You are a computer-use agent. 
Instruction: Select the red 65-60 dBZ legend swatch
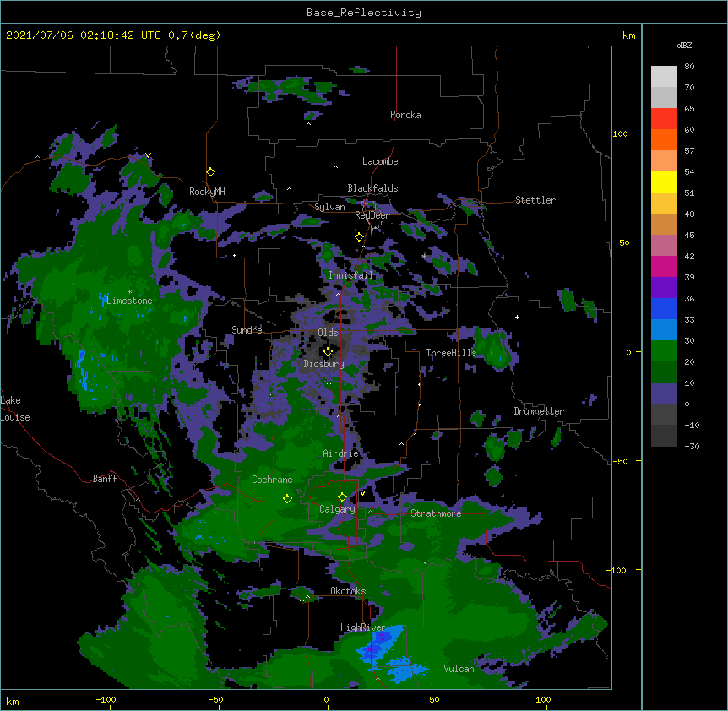pos(664,119)
